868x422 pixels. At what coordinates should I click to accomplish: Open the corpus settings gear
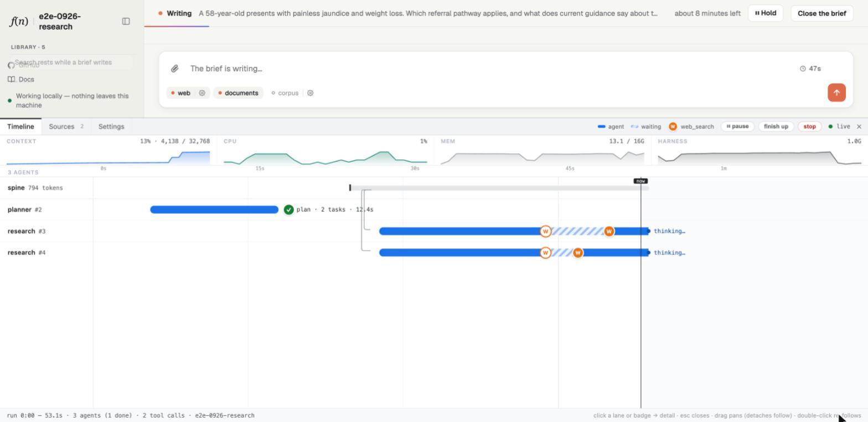[x=310, y=93]
